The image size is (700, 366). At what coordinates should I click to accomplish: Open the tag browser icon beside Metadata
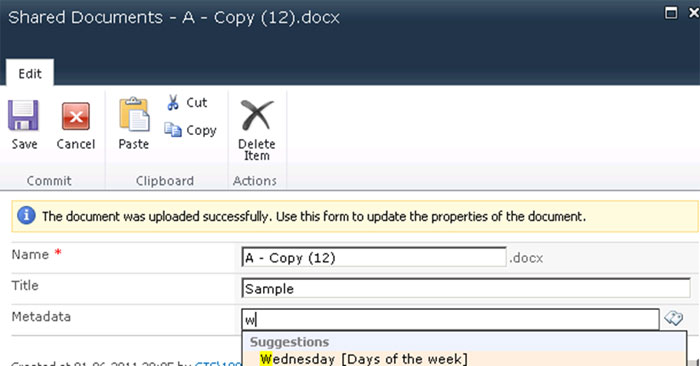[x=674, y=318]
